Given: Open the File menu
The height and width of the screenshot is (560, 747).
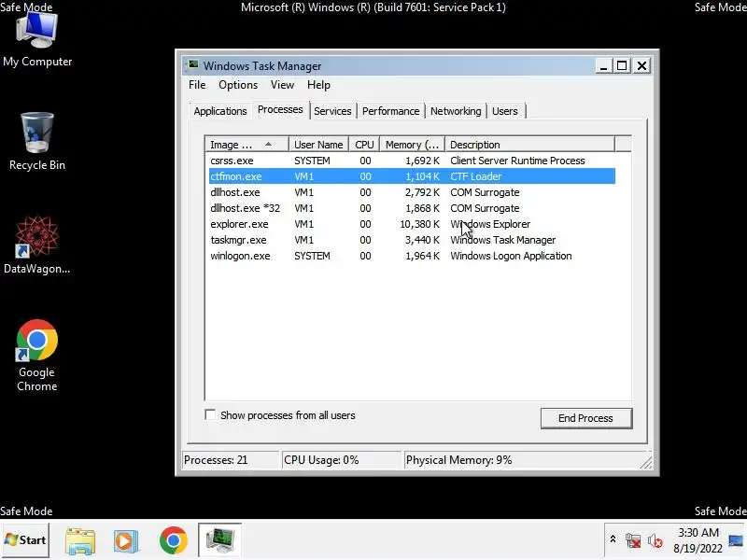Looking at the screenshot, I should (197, 85).
